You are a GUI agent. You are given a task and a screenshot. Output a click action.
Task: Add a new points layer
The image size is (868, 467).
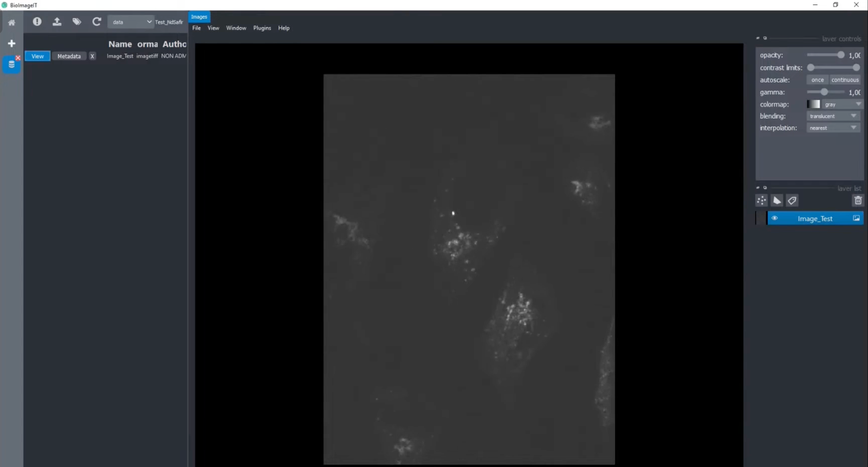tap(761, 200)
